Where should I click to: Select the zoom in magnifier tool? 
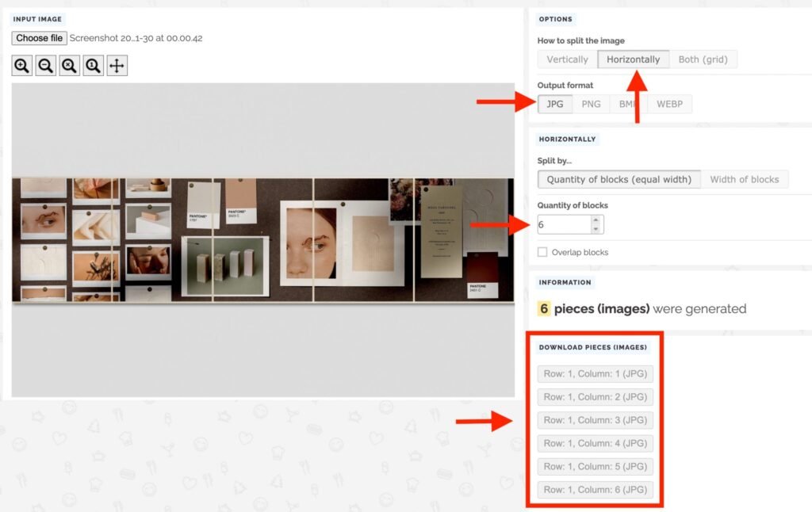(x=21, y=65)
